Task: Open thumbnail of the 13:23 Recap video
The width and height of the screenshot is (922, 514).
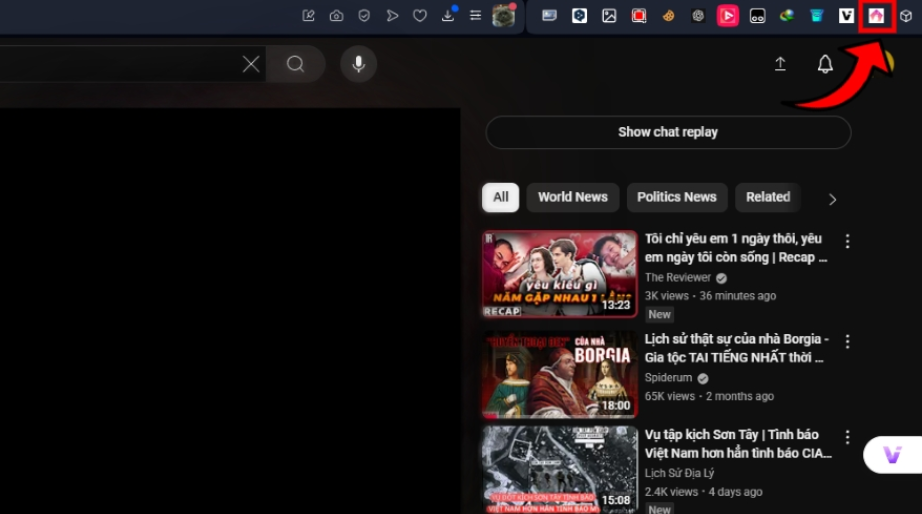Action: (559, 274)
